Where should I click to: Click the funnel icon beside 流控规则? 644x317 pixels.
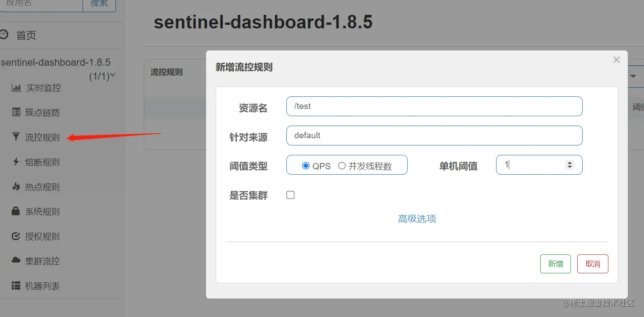pyautogui.click(x=16, y=137)
